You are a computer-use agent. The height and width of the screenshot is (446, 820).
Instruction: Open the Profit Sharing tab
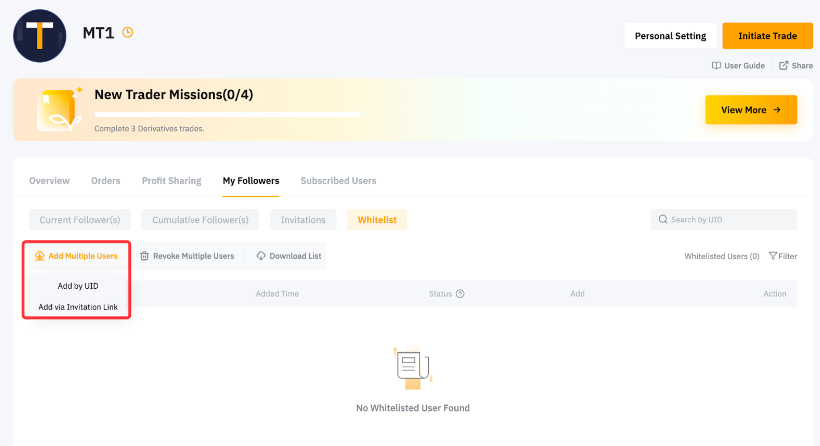(x=171, y=181)
